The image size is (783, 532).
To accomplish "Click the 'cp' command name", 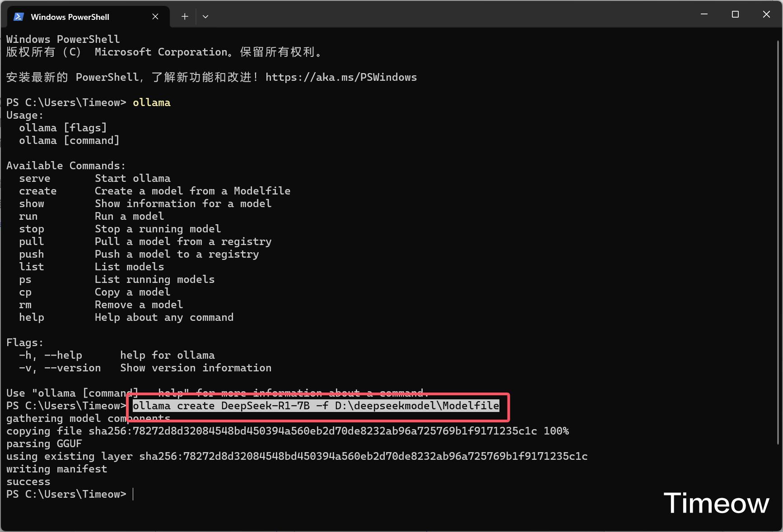I will coord(25,292).
